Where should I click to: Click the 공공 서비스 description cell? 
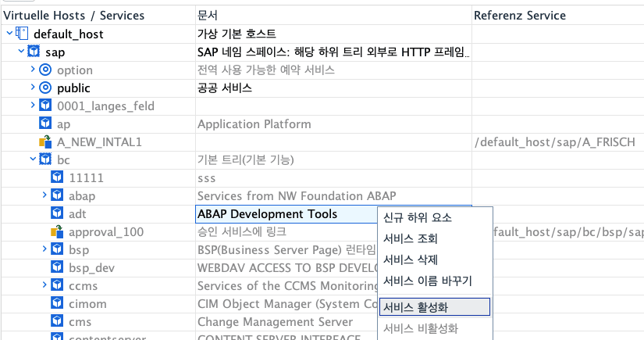(333, 88)
